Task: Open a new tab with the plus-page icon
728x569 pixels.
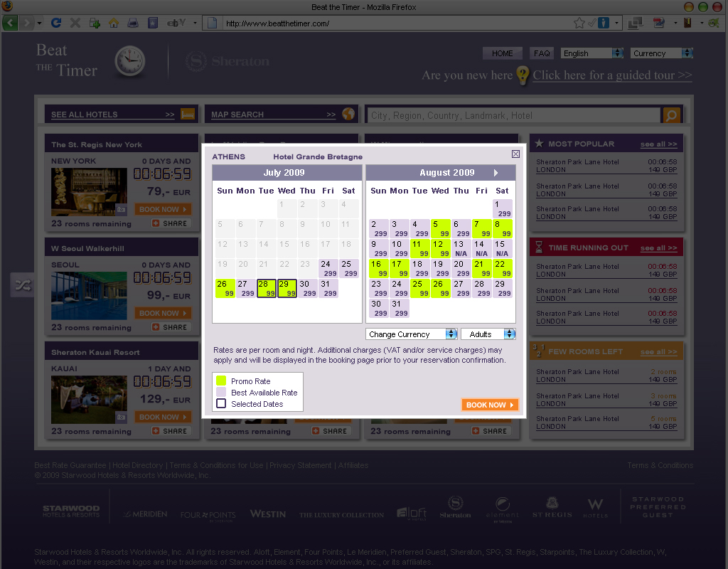Action: click(x=95, y=23)
